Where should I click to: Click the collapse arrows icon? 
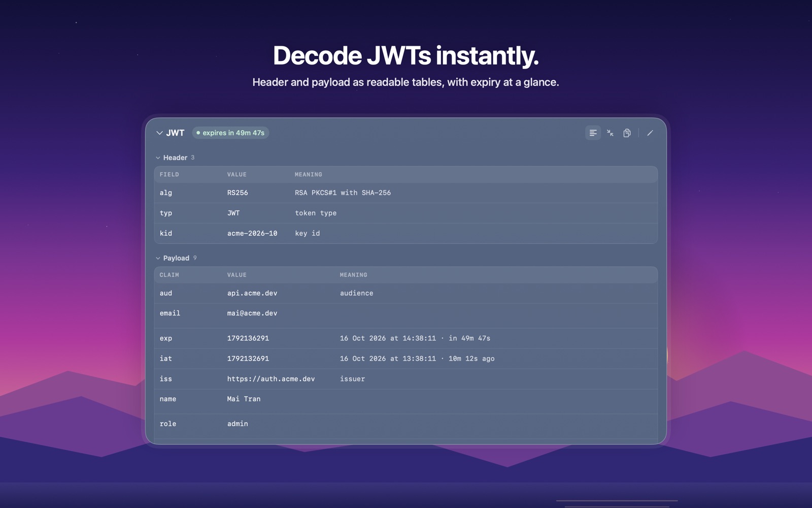pyautogui.click(x=610, y=133)
